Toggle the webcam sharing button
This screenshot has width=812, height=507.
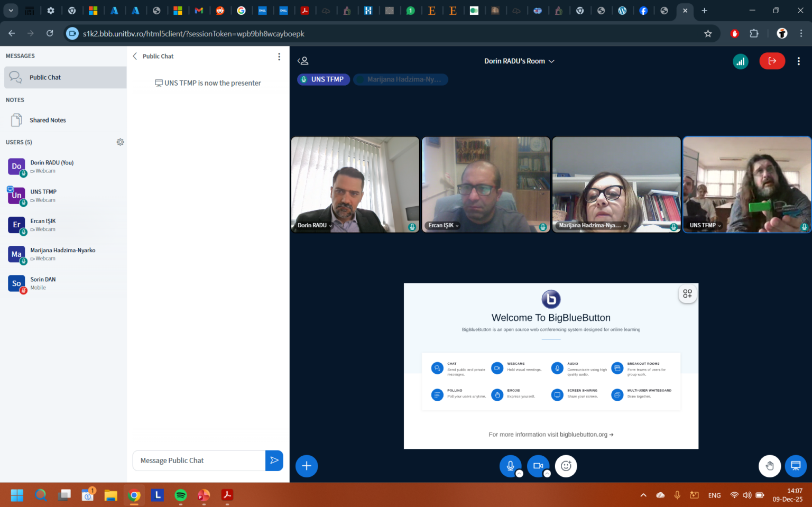coord(538,466)
